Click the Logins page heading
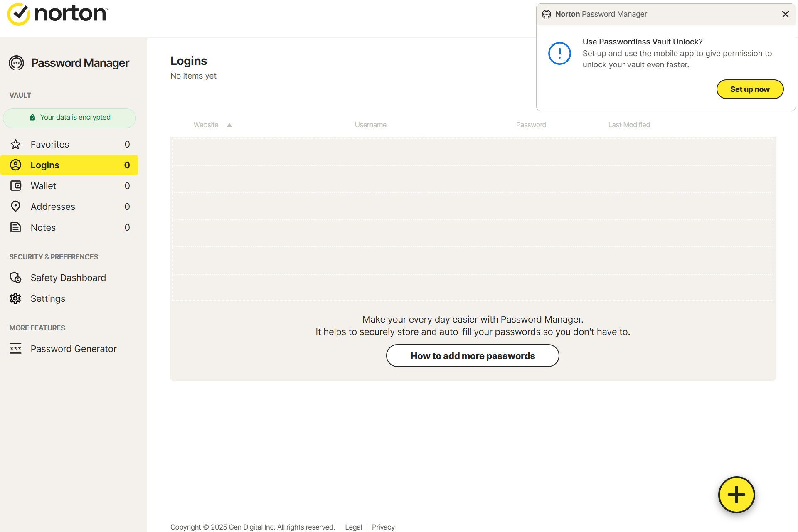Image resolution: width=798 pixels, height=532 pixels. click(189, 61)
